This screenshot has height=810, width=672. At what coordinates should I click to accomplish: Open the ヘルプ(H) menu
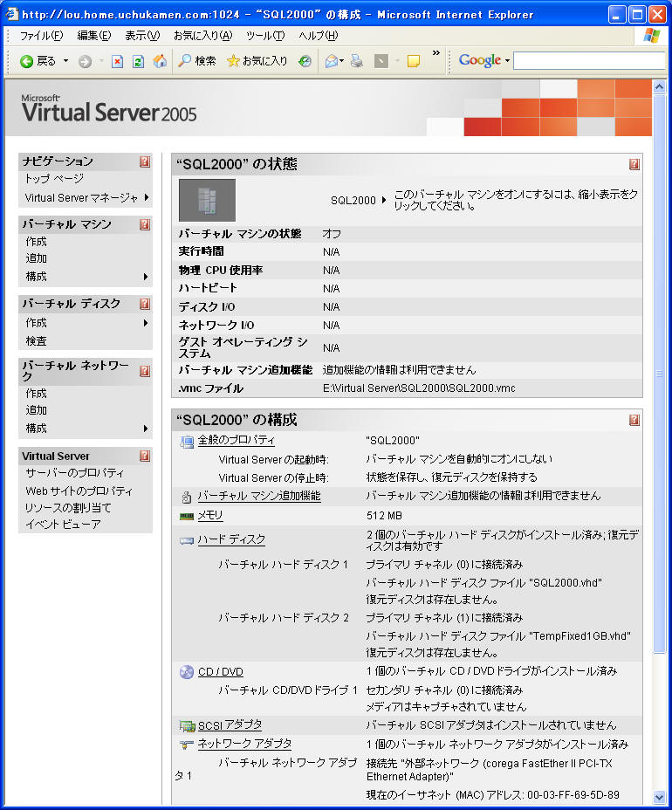(x=319, y=36)
